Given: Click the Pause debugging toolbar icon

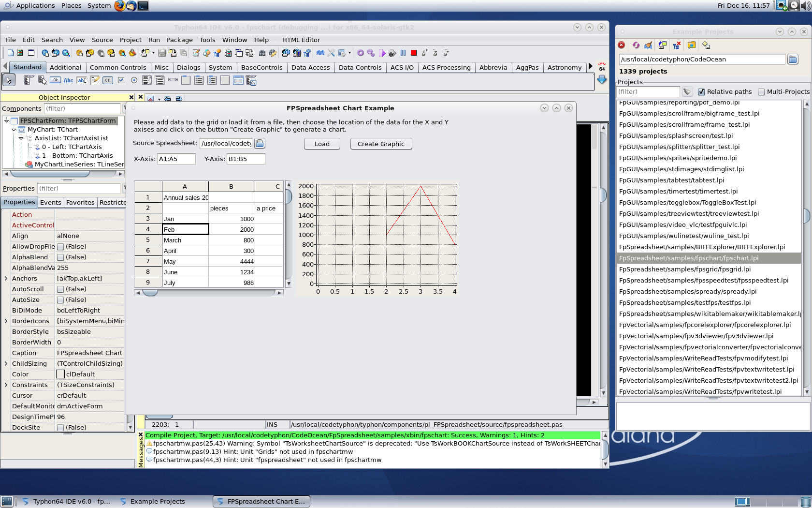Looking at the screenshot, I should (403, 53).
